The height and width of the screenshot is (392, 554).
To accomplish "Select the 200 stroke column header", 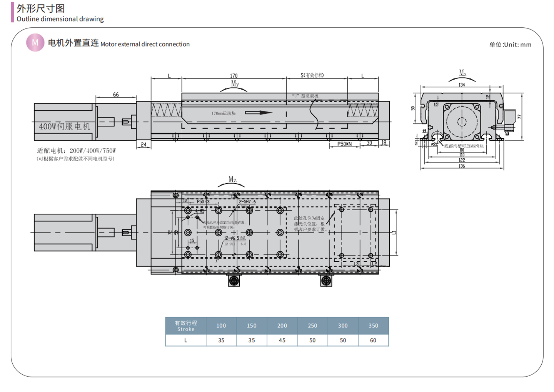I will (282, 326).
